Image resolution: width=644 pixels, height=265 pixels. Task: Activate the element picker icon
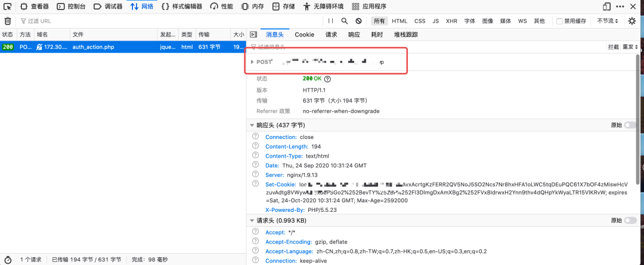(7, 7)
